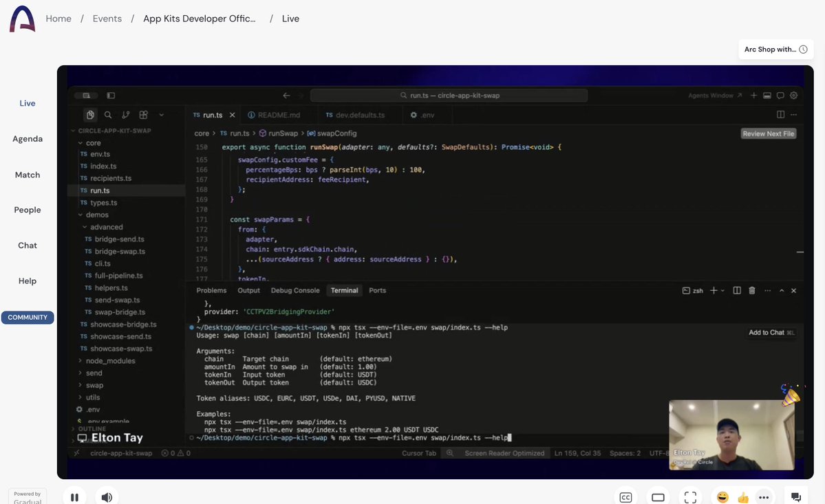Screen dimensions: 825x504
Task: Send the thumbs up reaction
Action: click(743, 497)
